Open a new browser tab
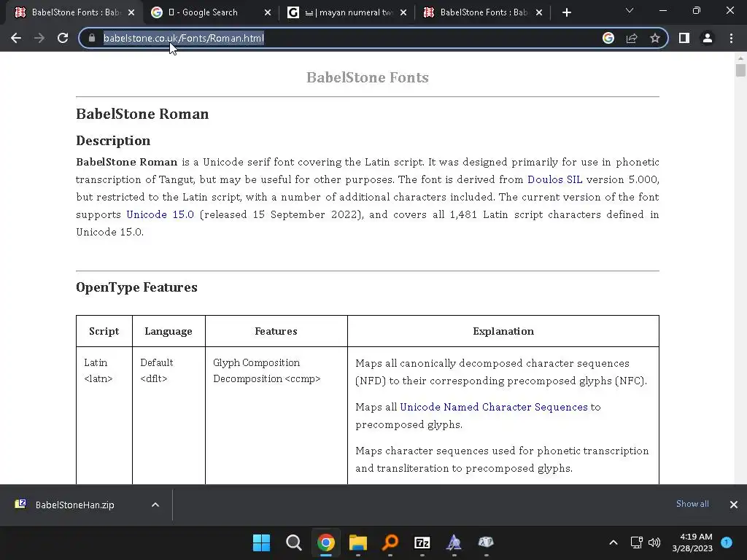The height and width of the screenshot is (560, 747). tap(566, 12)
